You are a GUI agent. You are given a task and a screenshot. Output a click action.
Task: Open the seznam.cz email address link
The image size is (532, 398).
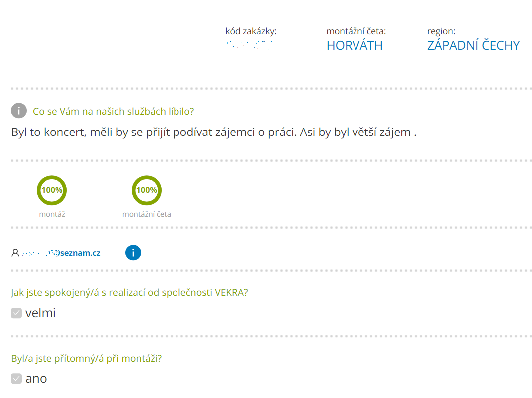tap(61, 253)
